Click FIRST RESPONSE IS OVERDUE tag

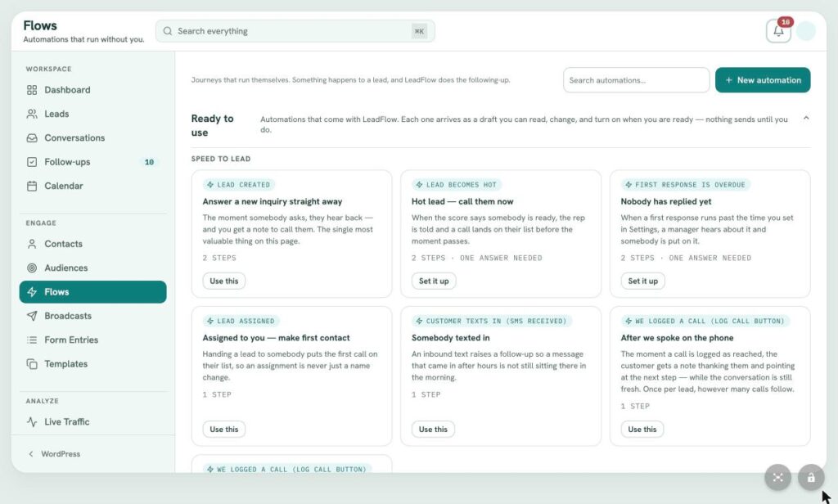click(x=685, y=185)
